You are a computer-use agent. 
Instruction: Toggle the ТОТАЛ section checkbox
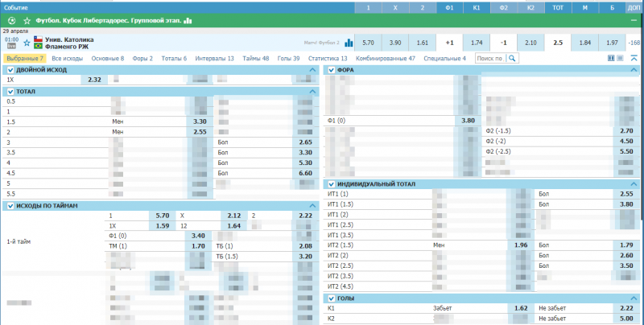(10, 92)
